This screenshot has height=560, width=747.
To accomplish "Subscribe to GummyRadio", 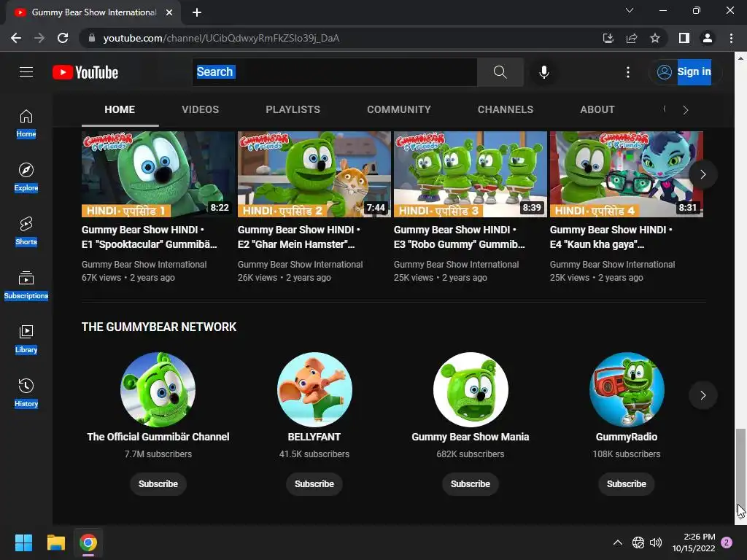I will [x=627, y=484].
